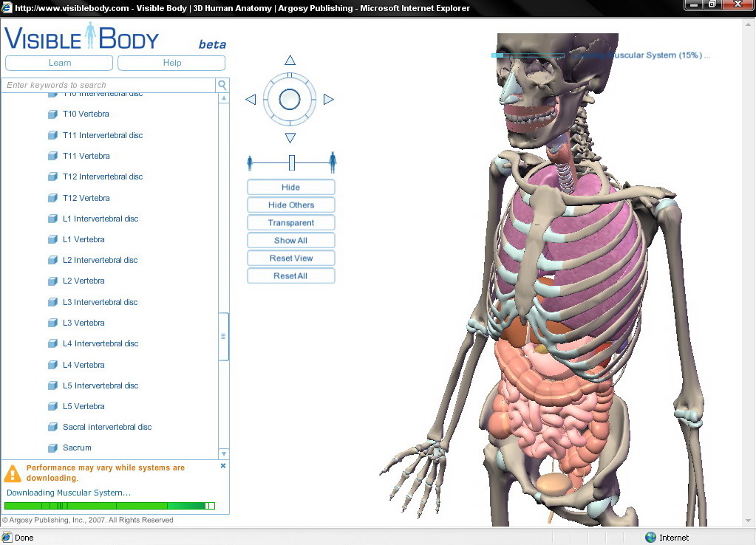The image size is (756, 545).
Task: Click the warning triangle icon in download notice
Action: pyautogui.click(x=13, y=473)
